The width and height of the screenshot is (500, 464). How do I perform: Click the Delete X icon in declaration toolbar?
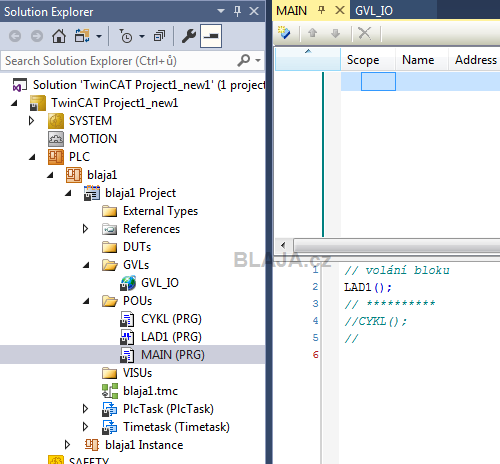coord(364,33)
